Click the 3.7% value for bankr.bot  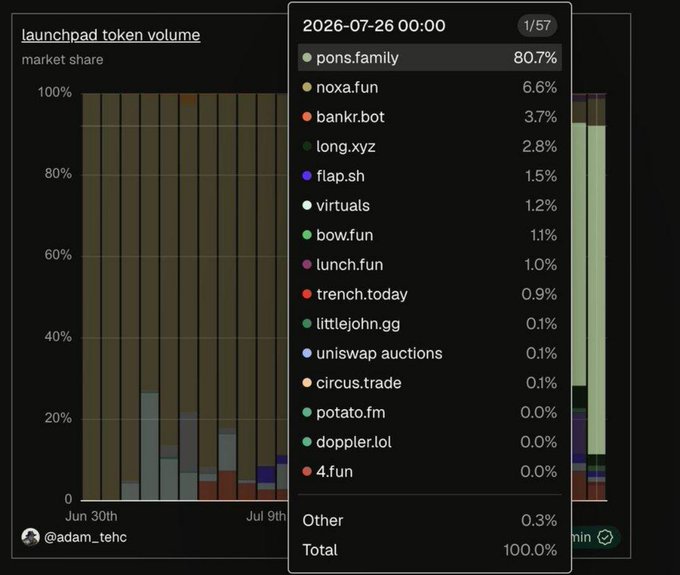pos(540,117)
